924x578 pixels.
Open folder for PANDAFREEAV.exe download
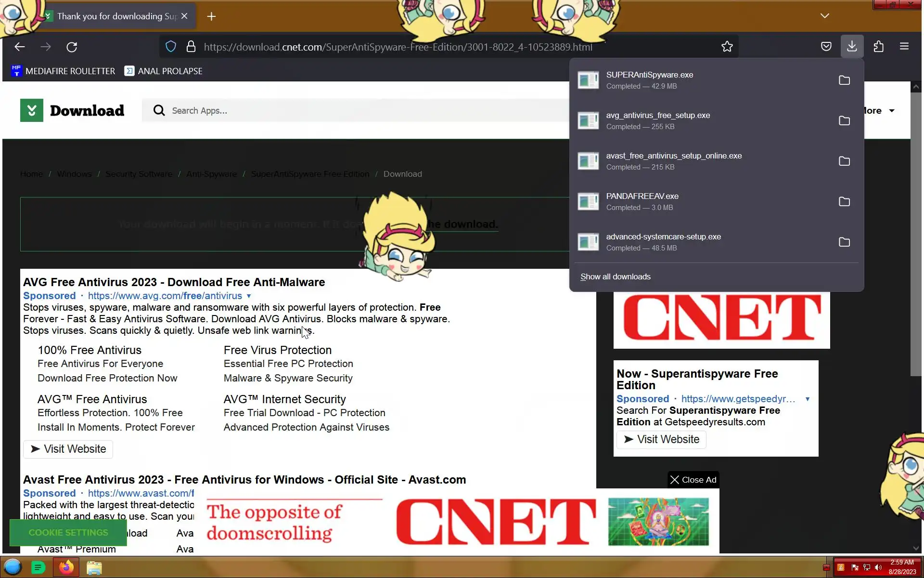point(844,202)
